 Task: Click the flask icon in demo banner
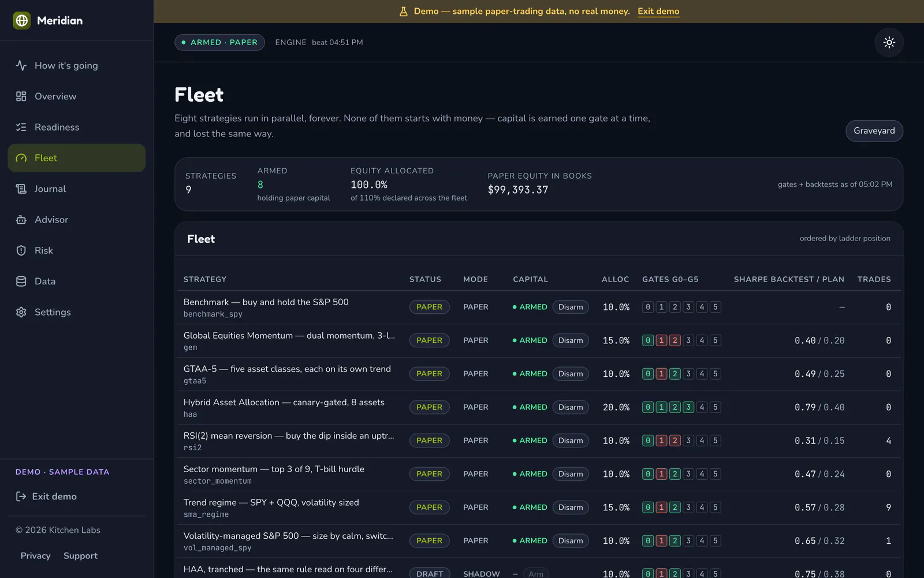tap(404, 12)
